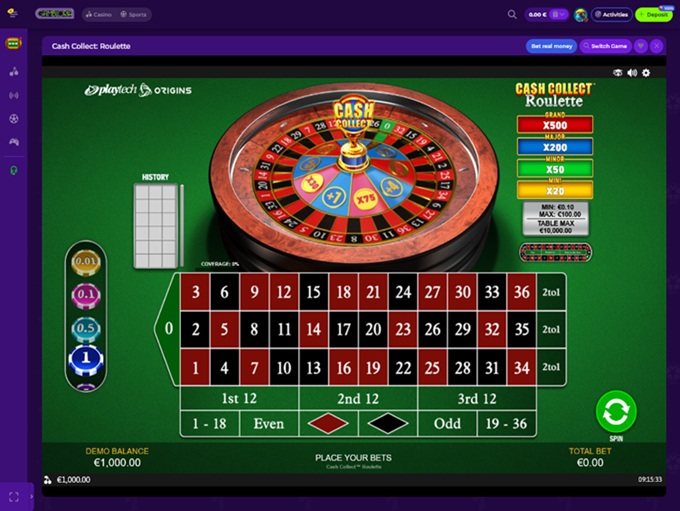Switch to the Casino tab
This screenshot has width=680, height=511.
pyautogui.click(x=99, y=14)
